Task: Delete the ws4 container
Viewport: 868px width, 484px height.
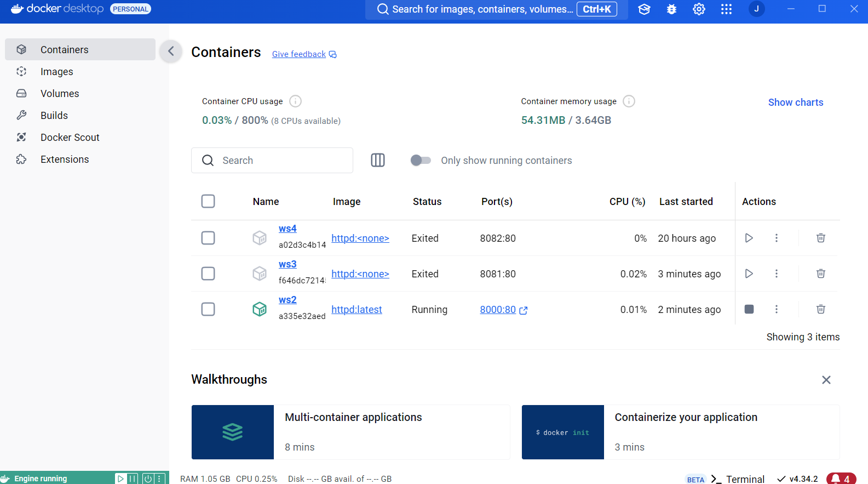Action: click(x=820, y=238)
